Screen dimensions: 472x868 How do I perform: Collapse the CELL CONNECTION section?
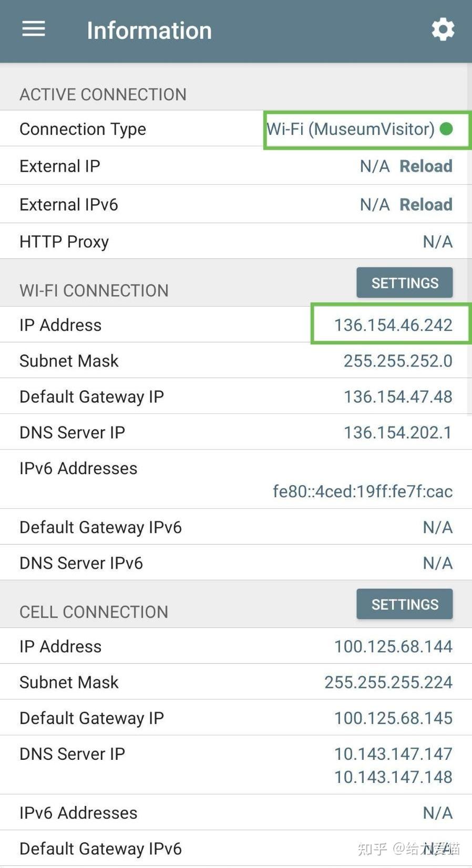pos(94,611)
